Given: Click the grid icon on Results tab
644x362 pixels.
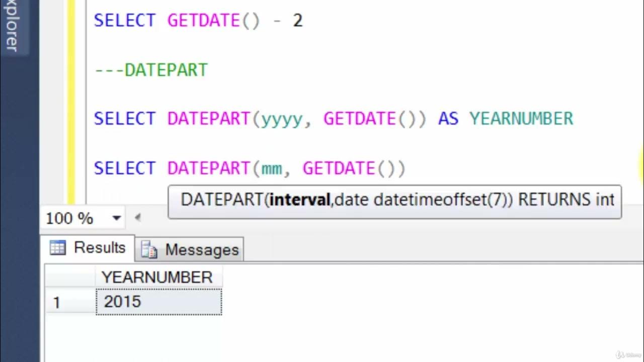Looking at the screenshot, I should pyautogui.click(x=58, y=248).
